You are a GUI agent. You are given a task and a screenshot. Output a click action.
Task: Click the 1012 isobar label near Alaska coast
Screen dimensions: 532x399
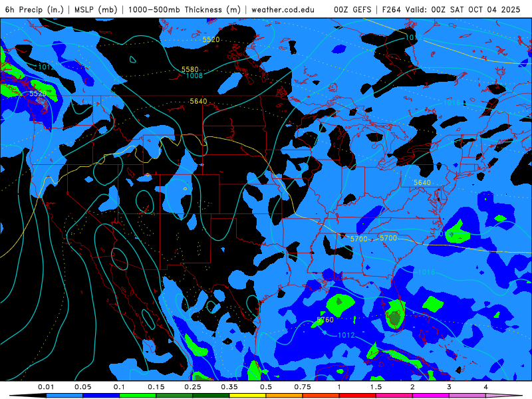coord(47,67)
